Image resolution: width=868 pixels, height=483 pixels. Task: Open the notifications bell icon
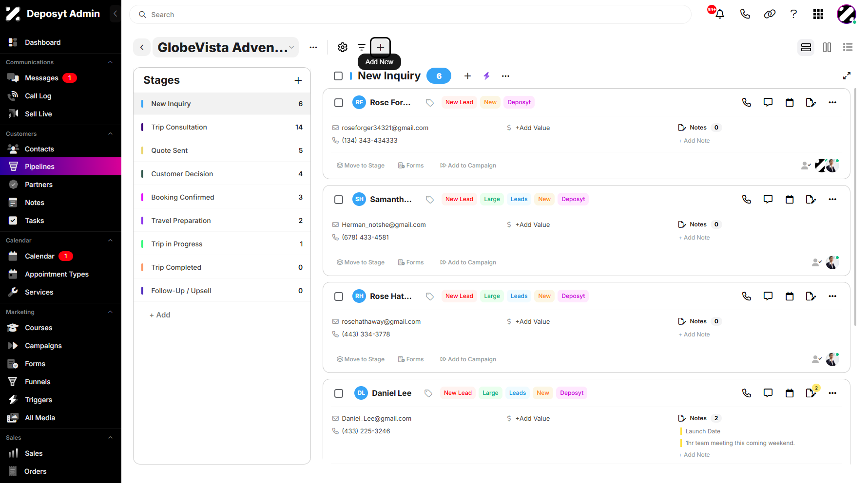pyautogui.click(x=719, y=14)
